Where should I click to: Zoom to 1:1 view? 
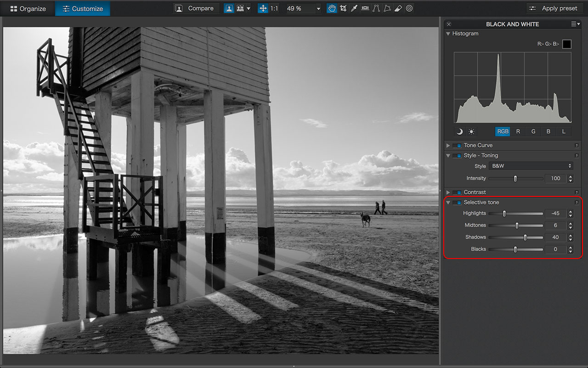(274, 8)
